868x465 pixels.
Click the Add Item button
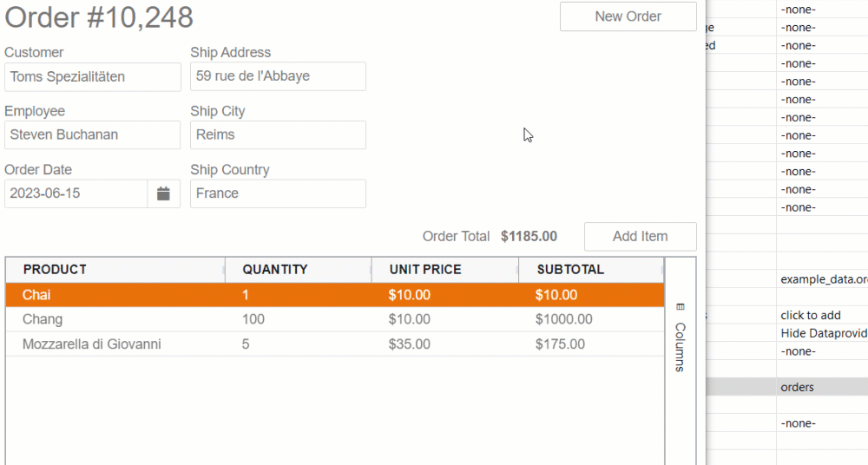pyautogui.click(x=640, y=236)
